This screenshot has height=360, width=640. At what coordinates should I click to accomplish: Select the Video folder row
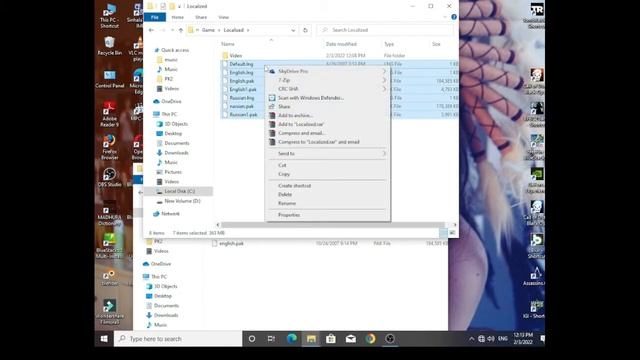339,56
